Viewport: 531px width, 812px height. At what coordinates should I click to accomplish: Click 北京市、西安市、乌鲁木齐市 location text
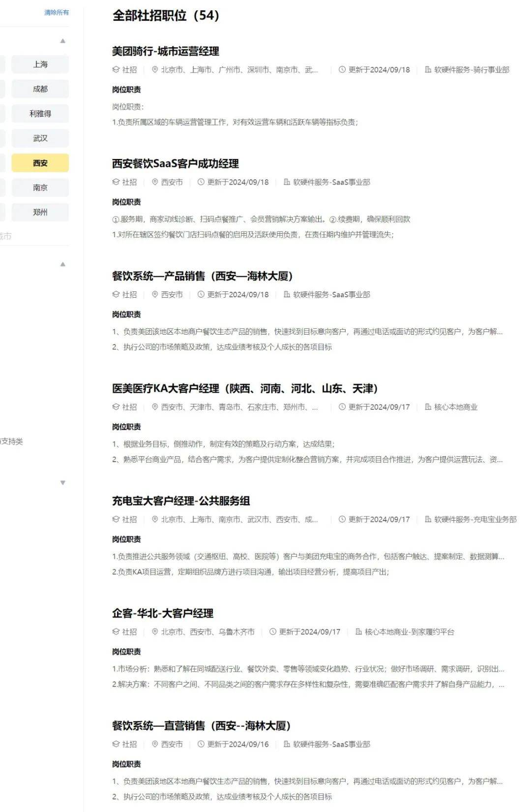coord(208,632)
